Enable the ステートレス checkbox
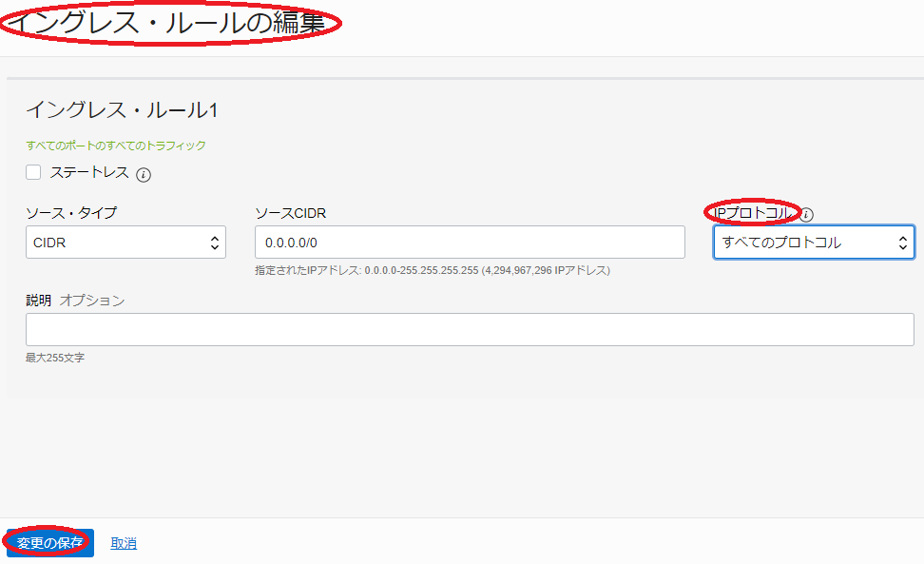Viewport: 924px width, 564px height. click(33, 172)
